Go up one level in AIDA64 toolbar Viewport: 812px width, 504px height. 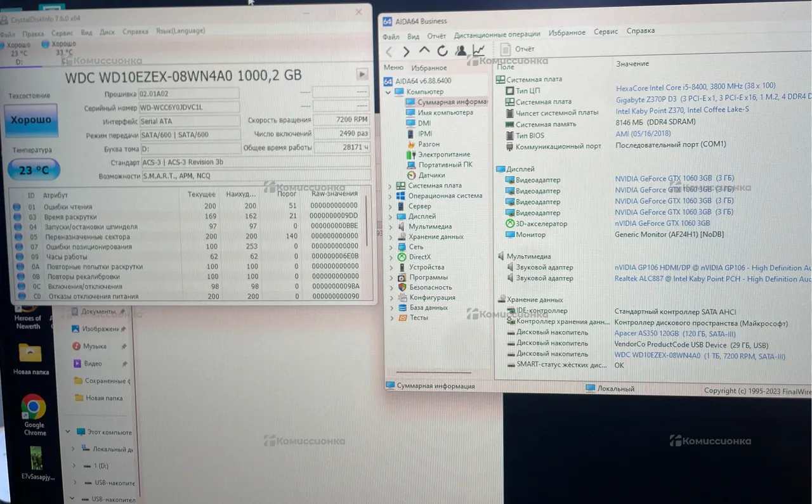424,51
